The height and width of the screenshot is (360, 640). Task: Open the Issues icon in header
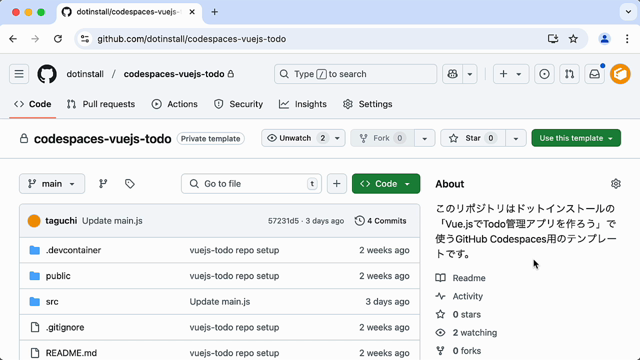click(544, 74)
